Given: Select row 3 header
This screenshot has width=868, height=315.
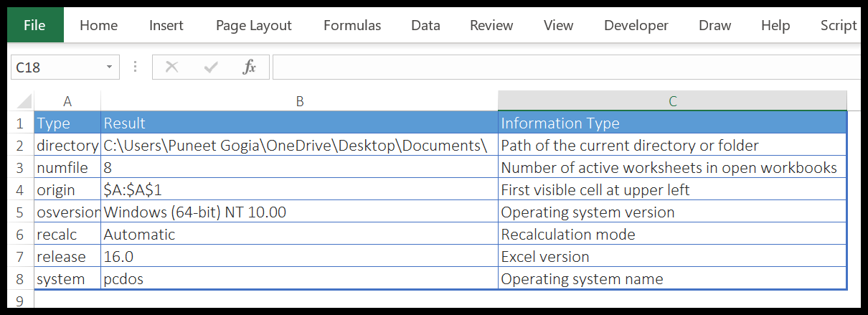Looking at the screenshot, I should click(21, 167).
